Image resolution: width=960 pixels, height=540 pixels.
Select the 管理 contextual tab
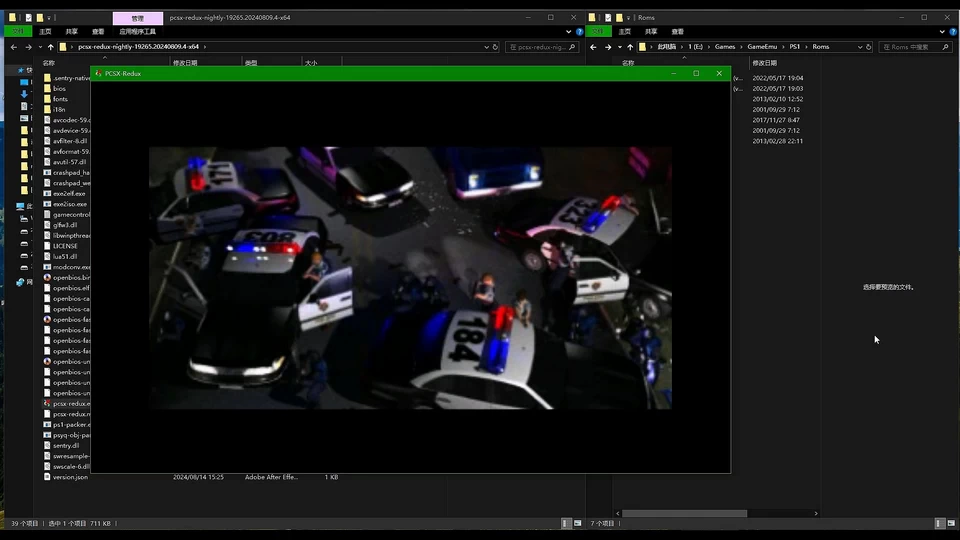click(x=138, y=18)
